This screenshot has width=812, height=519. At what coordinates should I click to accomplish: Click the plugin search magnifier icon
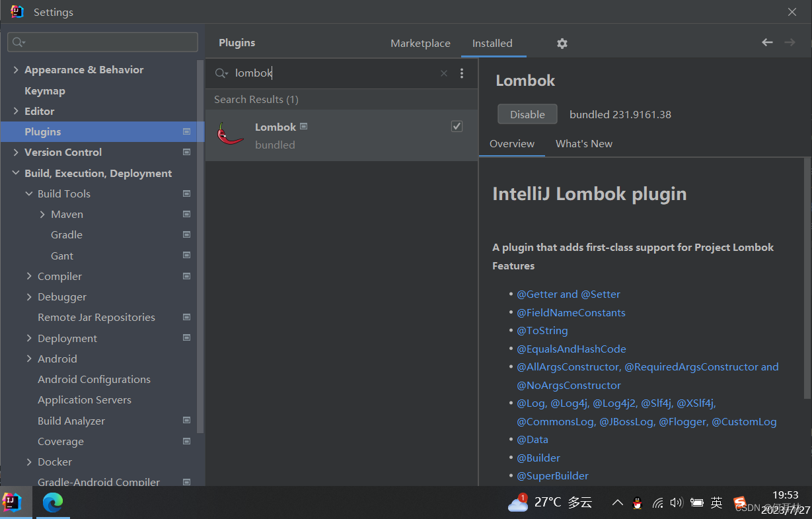[x=221, y=73]
